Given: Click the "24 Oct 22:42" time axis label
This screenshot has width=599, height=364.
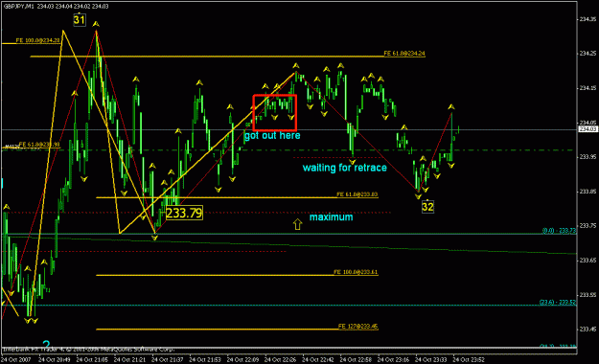Looking at the screenshot, I should [318, 360].
